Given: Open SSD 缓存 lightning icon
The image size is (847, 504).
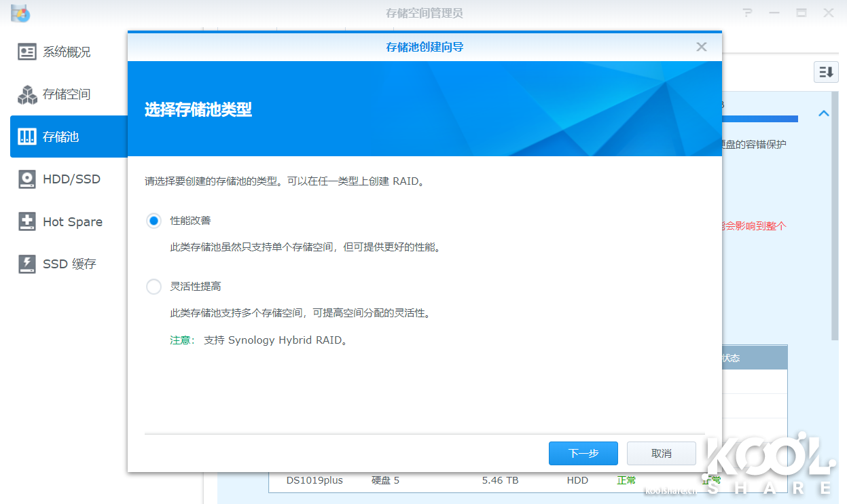Looking at the screenshot, I should [x=27, y=264].
